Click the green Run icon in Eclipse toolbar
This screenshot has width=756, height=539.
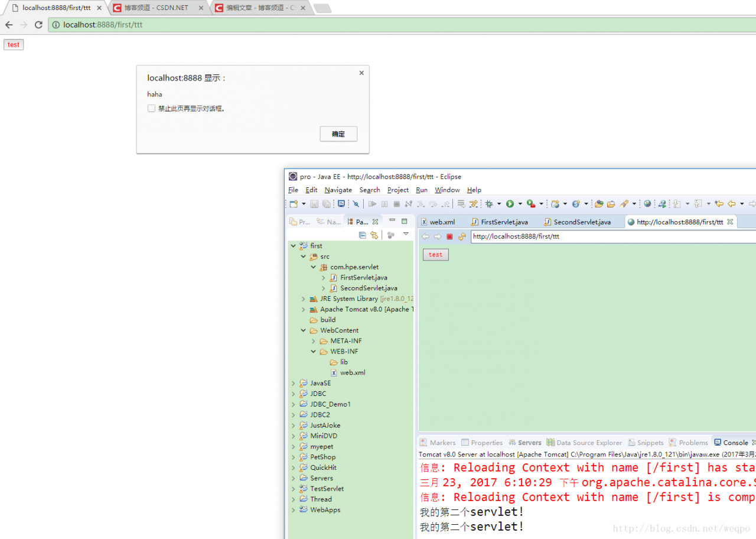(x=510, y=204)
